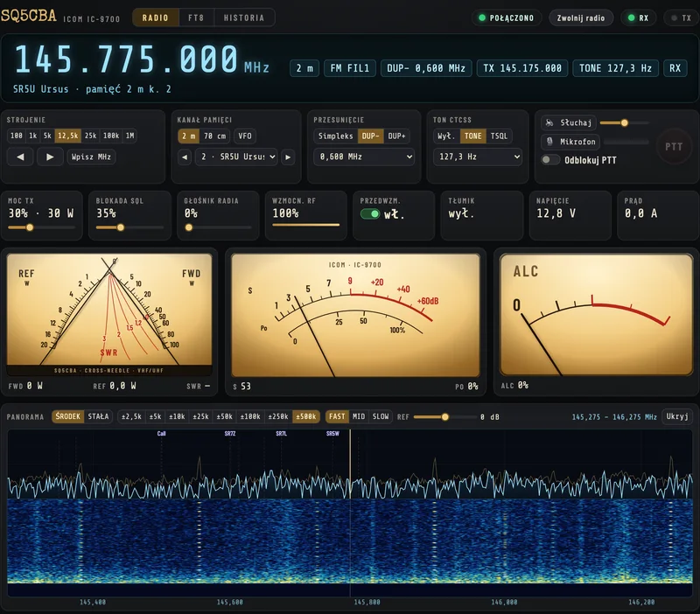The height and width of the screenshot is (614, 700).
Task: Set tuning step to 100k
Action: coord(111,136)
